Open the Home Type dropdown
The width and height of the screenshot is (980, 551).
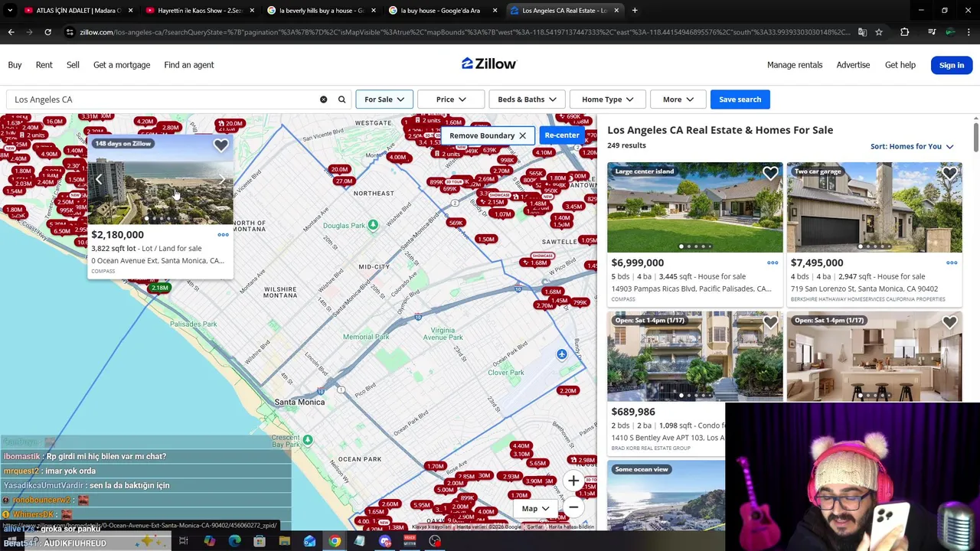607,99
